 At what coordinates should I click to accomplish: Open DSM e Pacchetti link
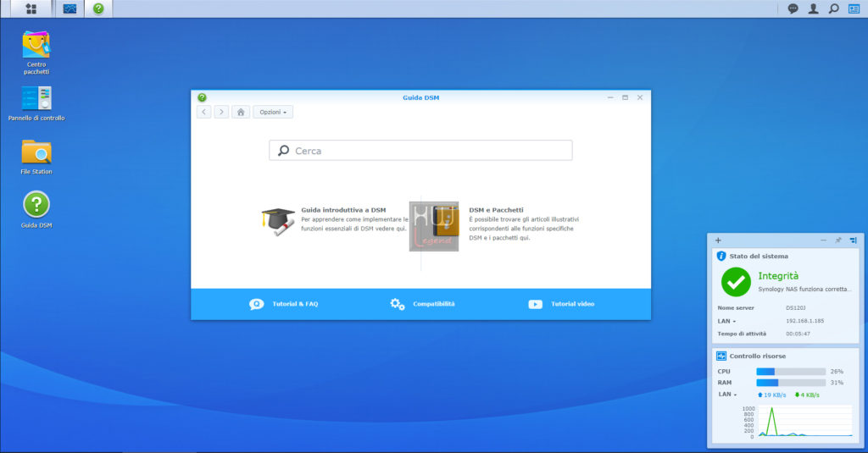pos(496,210)
